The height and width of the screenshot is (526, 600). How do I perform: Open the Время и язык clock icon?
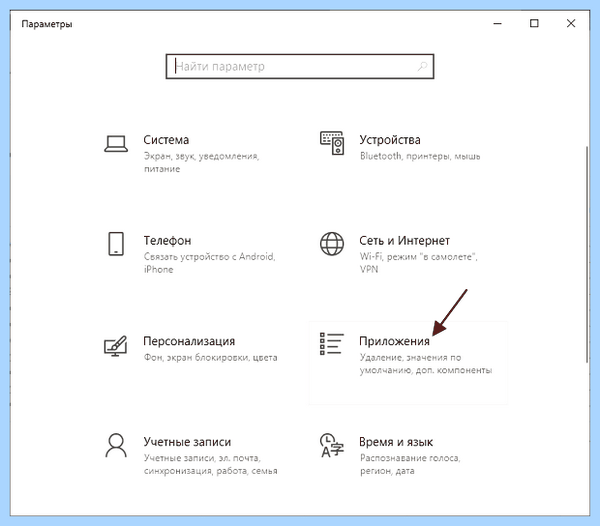pyautogui.click(x=332, y=445)
